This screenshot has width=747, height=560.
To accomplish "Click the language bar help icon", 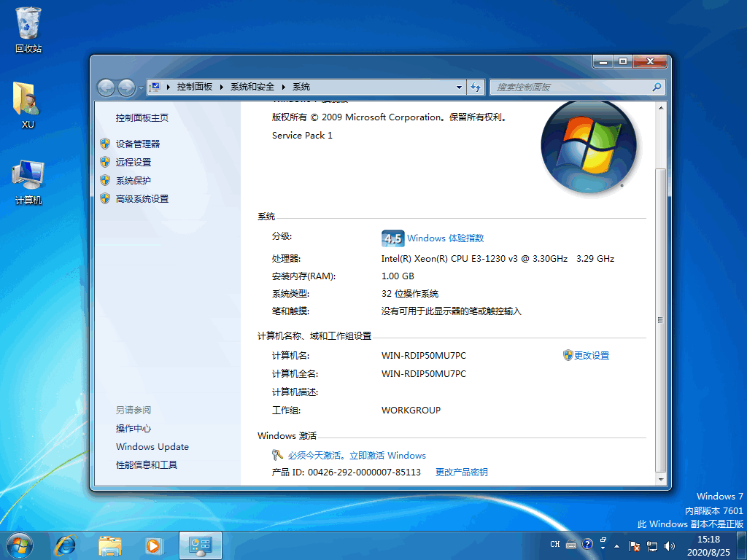I will click(x=587, y=544).
